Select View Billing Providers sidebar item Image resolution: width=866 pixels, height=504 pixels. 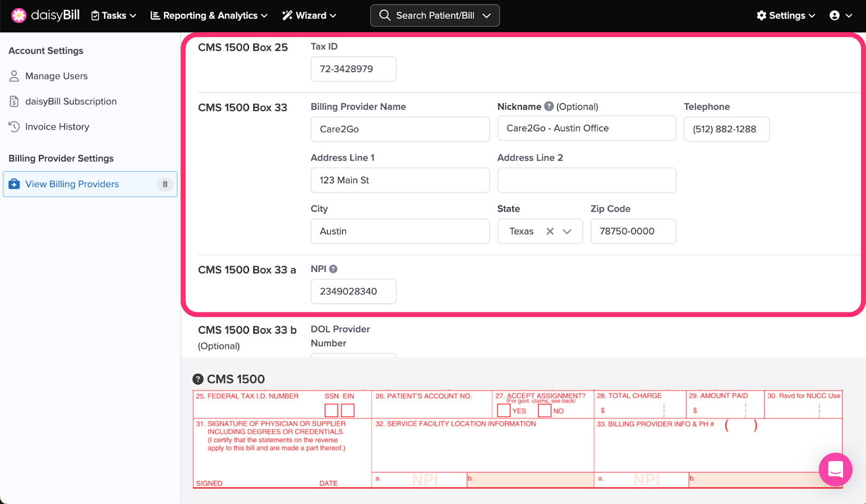72,184
